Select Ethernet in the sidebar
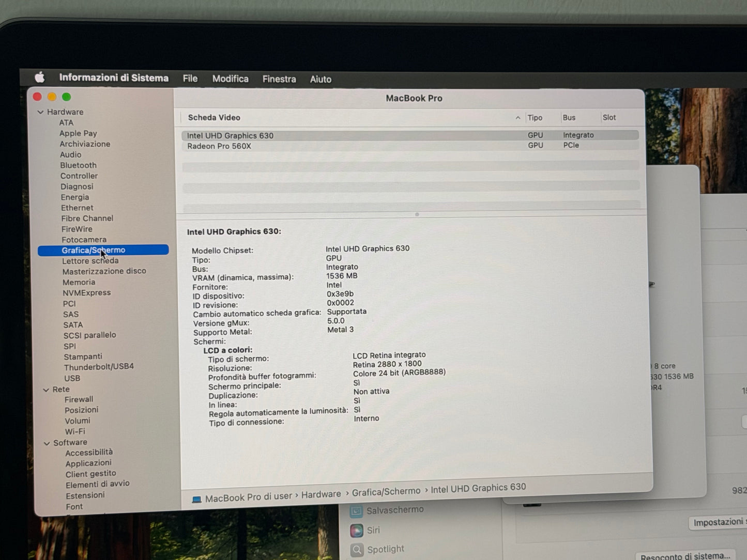The height and width of the screenshot is (560, 747). coord(77,208)
